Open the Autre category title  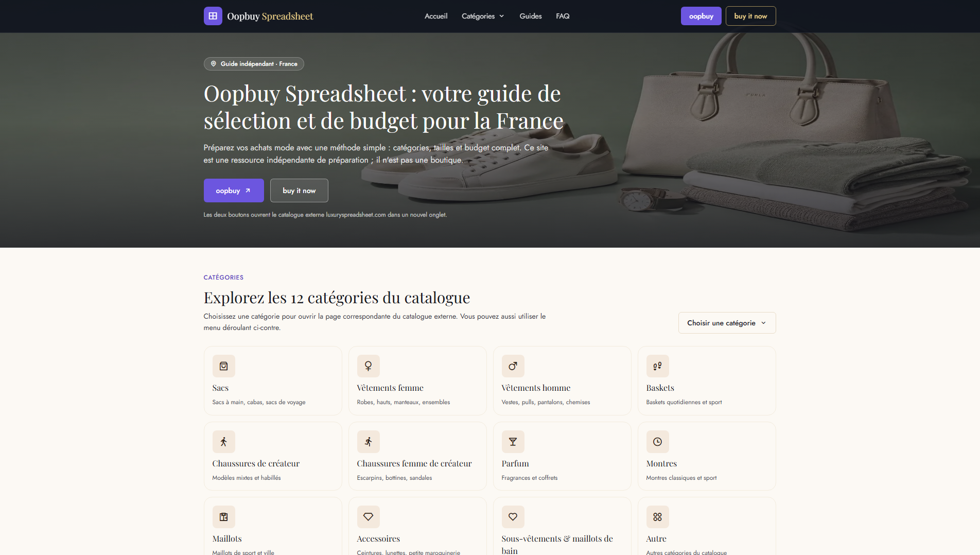656,539
